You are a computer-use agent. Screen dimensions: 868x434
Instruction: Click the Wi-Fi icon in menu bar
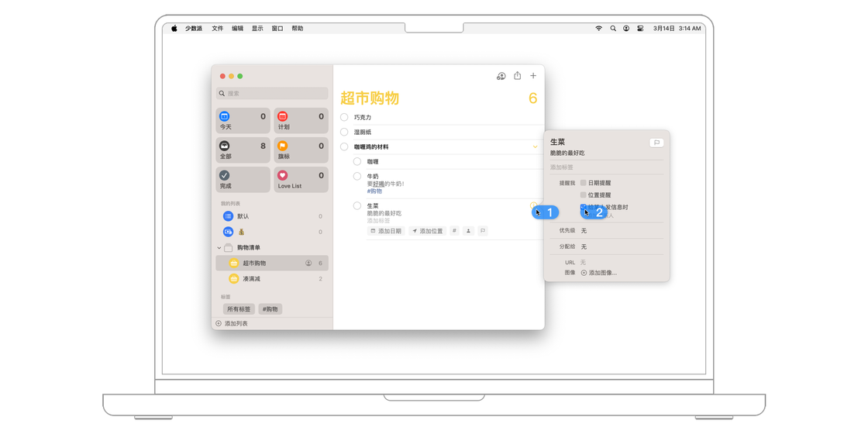pos(599,28)
